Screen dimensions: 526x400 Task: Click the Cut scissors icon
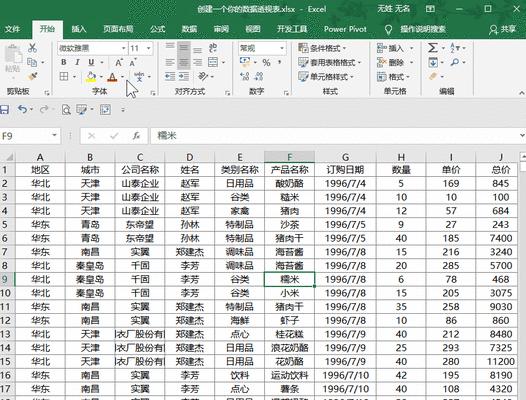[32, 48]
